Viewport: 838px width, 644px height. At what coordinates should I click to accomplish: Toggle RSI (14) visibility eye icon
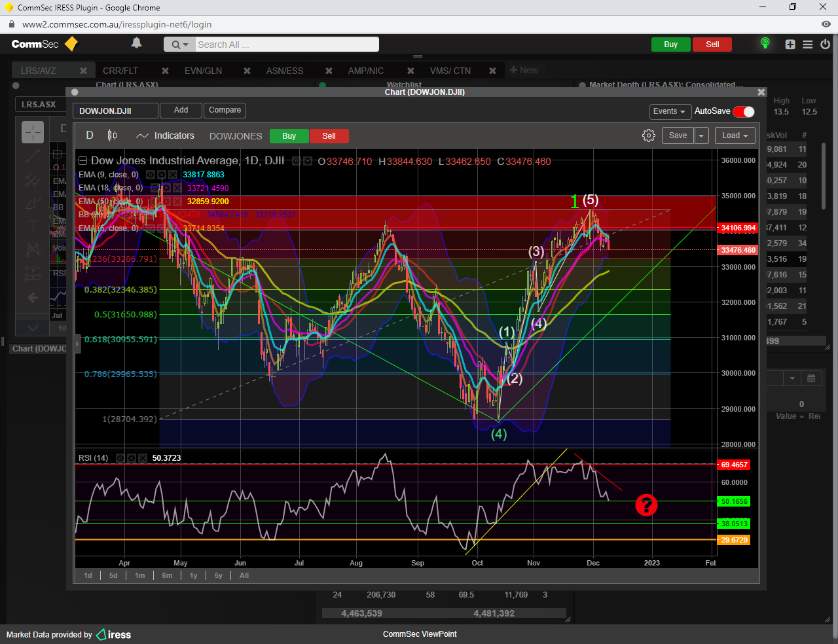(120, 458)
